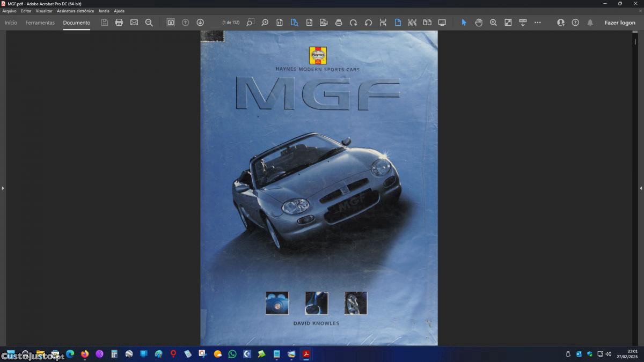Screen dimensions: 644x362
Task: Open Firefox from the taskbar
Action: (85, 354)
